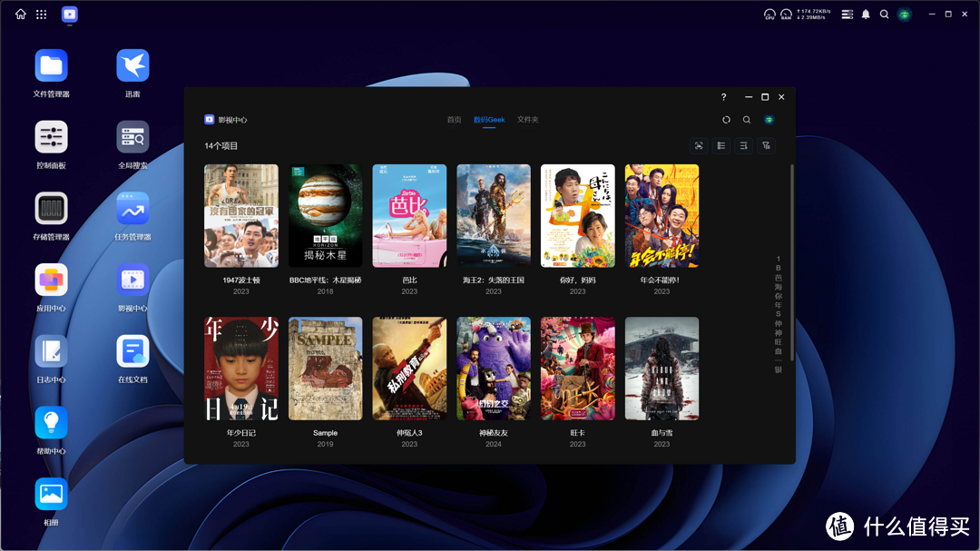
Task: Click the system bar search magnifier
Action: (885, 14)
